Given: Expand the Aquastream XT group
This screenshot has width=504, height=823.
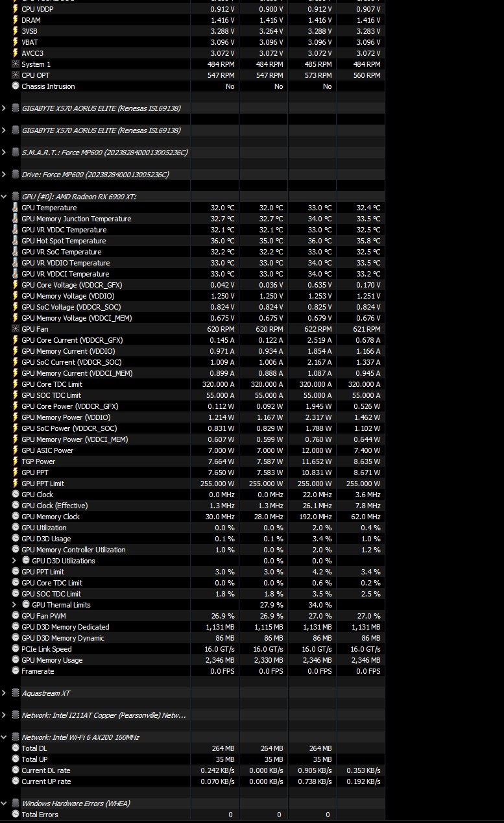Looking at the screenshot, I should click(5, 693).
